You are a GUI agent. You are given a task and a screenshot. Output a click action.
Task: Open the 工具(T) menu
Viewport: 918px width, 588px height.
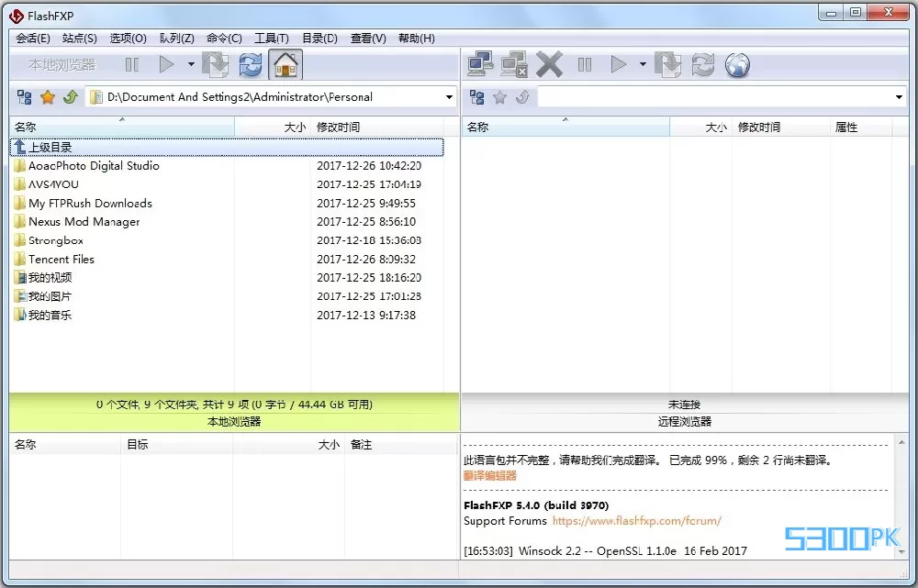(272, 39)
